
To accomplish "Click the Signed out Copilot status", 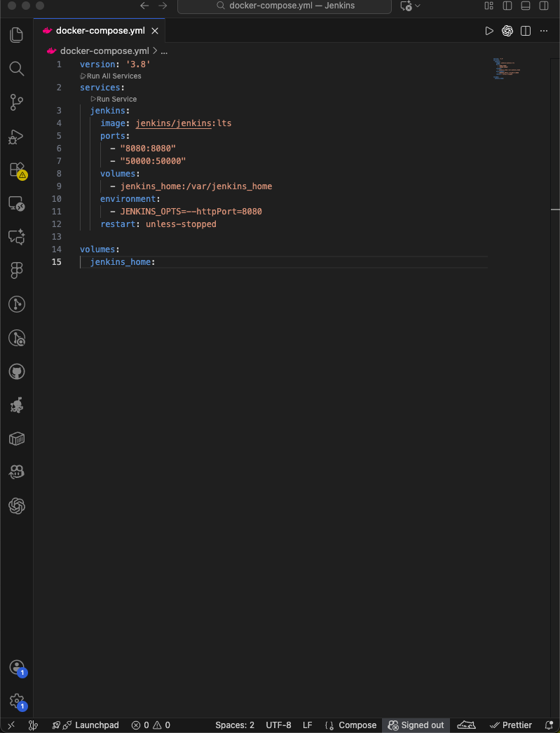I will click(416, 725).
